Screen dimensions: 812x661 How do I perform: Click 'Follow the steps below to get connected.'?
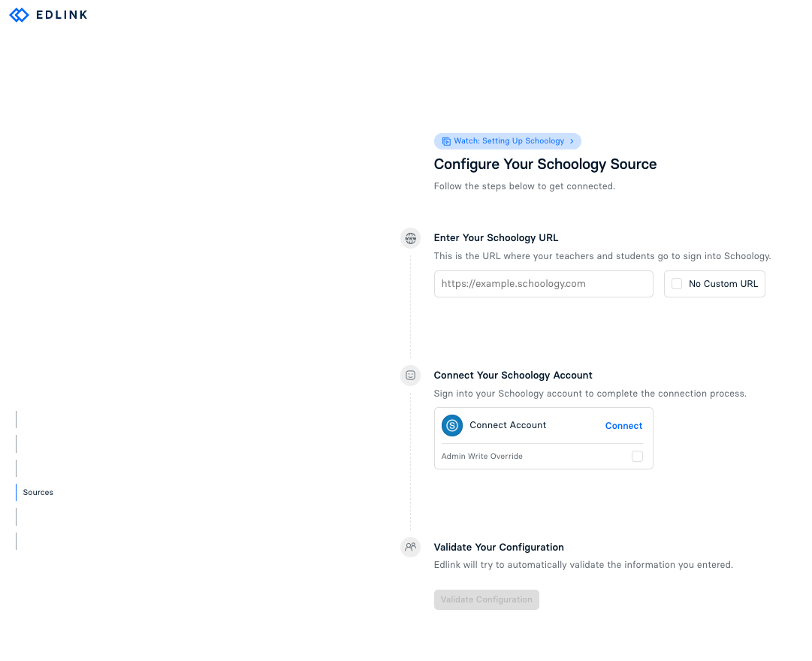(524, 186)
